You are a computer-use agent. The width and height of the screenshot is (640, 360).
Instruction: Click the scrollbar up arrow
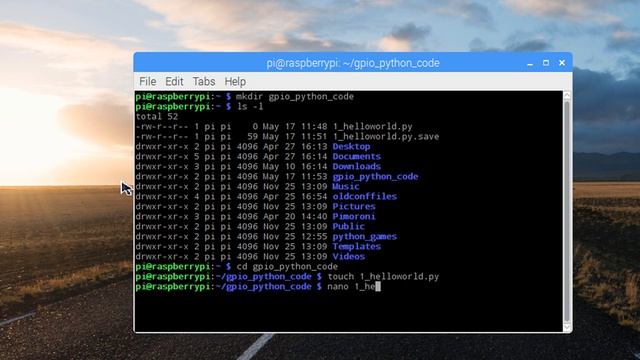click(x=567, y=96)
